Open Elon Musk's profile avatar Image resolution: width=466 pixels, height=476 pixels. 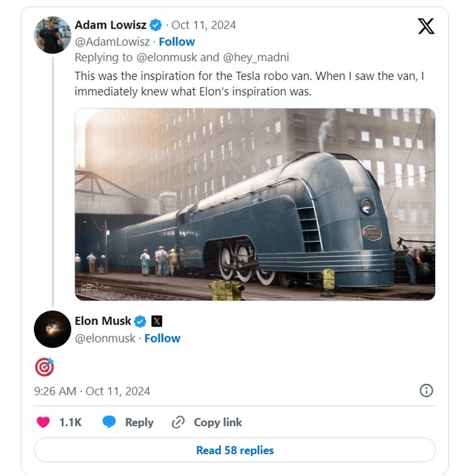[x=53, y=329]
